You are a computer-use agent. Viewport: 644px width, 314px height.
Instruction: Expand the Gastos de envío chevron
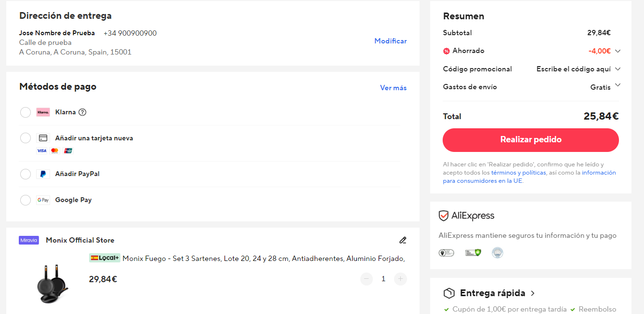click(x=618, y=85)
